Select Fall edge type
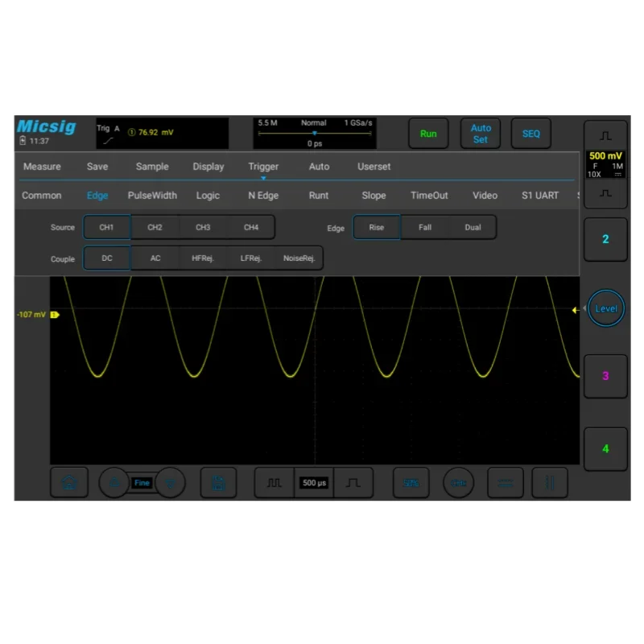The width and height of the screenshot is (644, 644). coord(425,227)
